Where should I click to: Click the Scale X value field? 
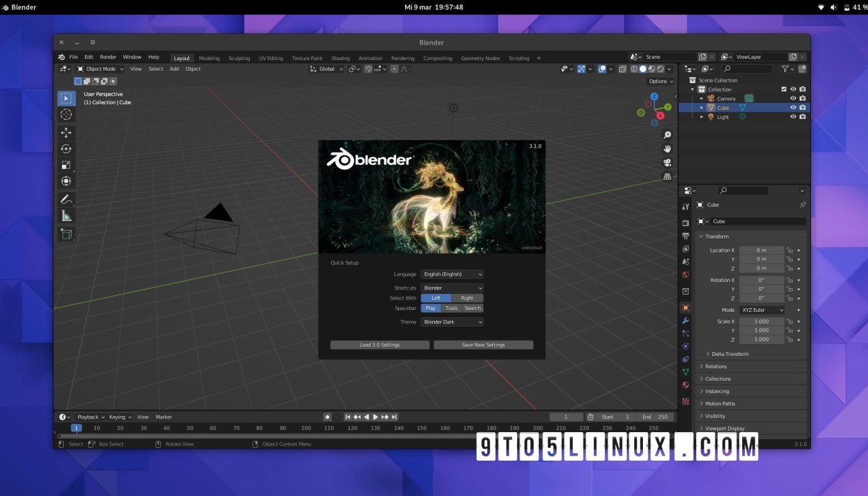(x=761, y=322)
